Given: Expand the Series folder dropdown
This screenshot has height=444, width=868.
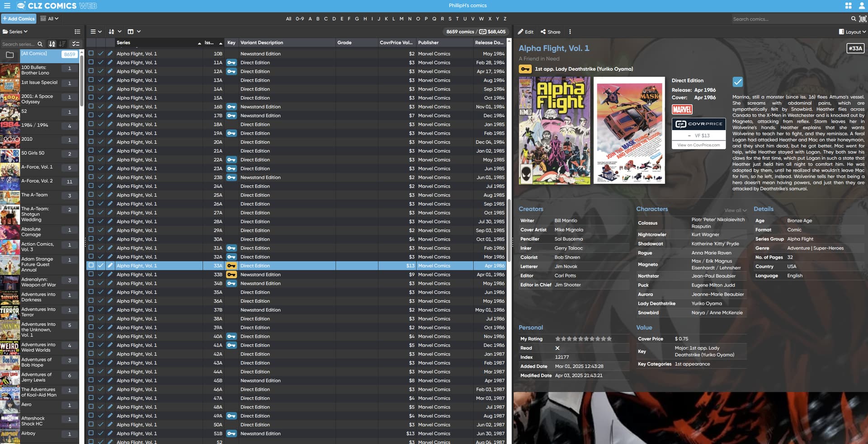Looking at the screenshot, I should click(15, 32).
